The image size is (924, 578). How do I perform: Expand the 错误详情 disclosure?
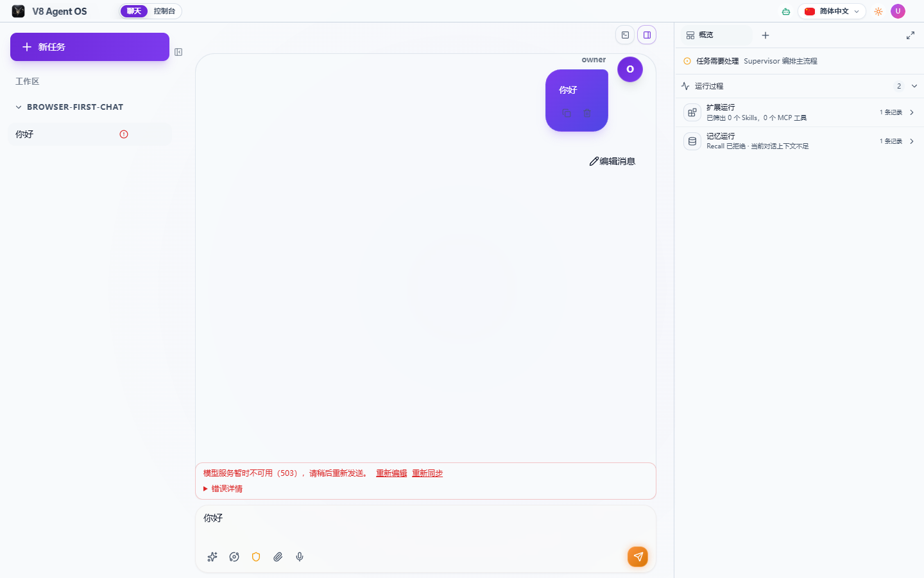223,489
